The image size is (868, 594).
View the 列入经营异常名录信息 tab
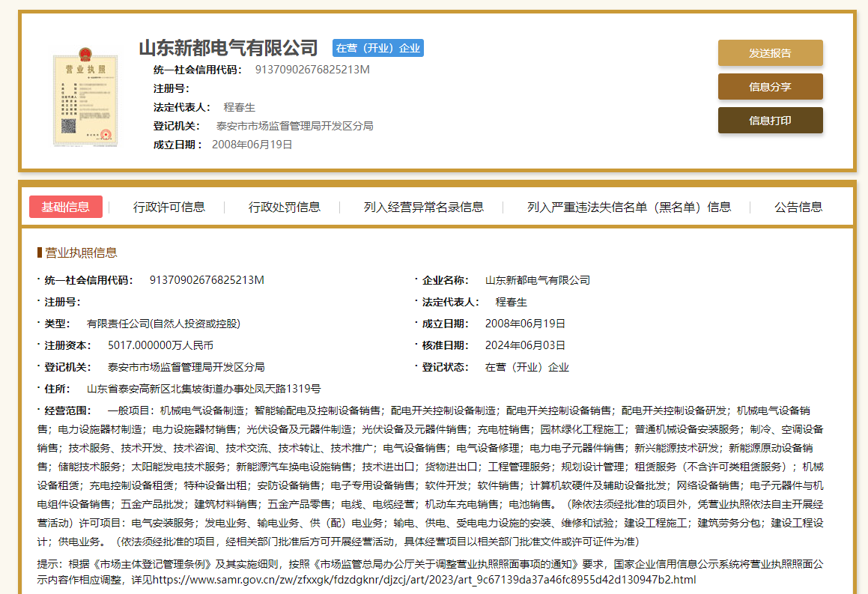pyautogui.click(x=423, y=207)
